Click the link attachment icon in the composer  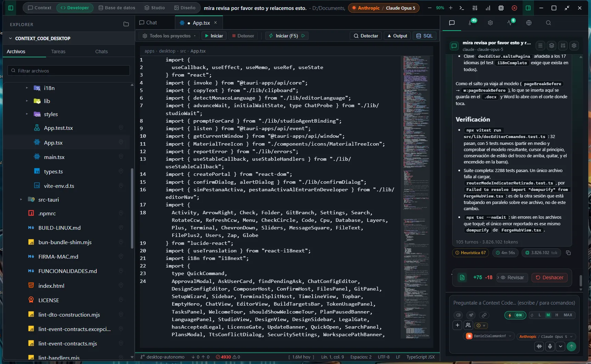pyautogui.click(x=484, y=315)
